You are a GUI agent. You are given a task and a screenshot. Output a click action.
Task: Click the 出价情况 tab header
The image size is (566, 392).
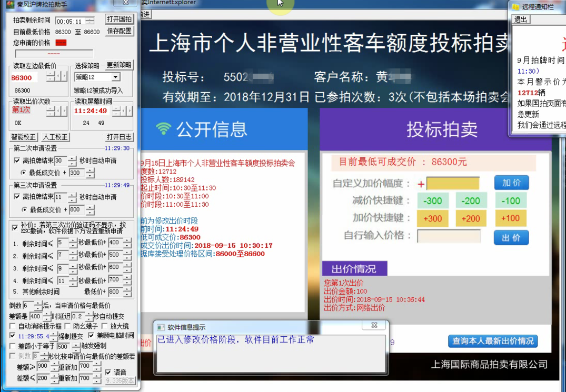coord(354,269)
